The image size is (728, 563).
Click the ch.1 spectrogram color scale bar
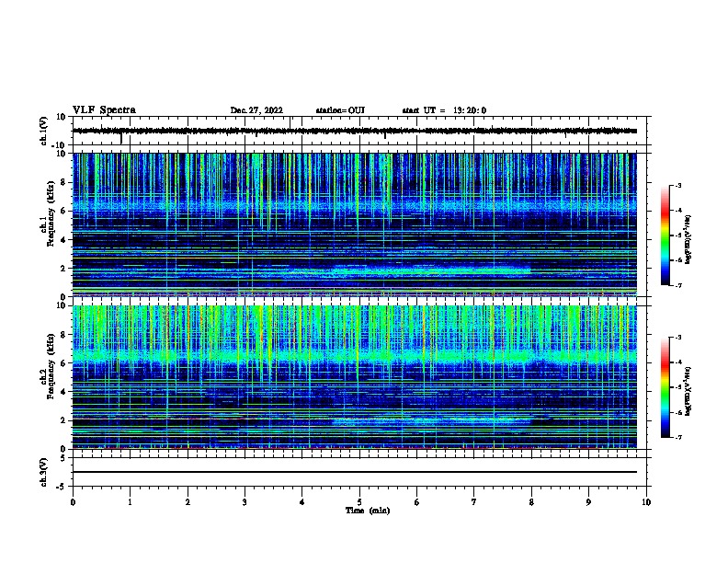pos(665,236)
